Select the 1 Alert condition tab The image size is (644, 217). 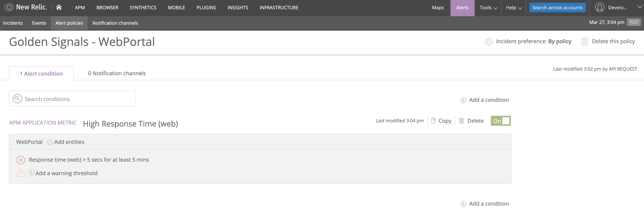(x=41, y=73)
